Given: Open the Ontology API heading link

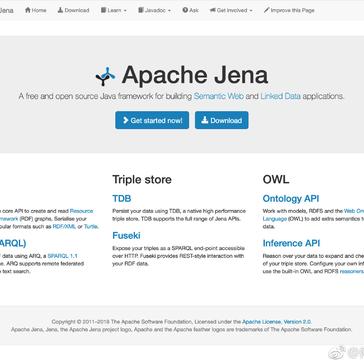Looking at the screenshot, I should coord(291,199).
